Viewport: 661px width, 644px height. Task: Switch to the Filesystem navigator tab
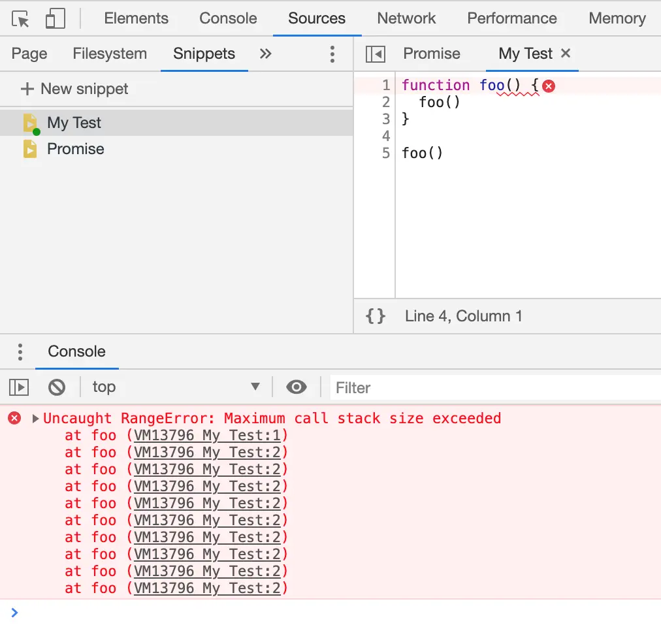tap(110, 54)
